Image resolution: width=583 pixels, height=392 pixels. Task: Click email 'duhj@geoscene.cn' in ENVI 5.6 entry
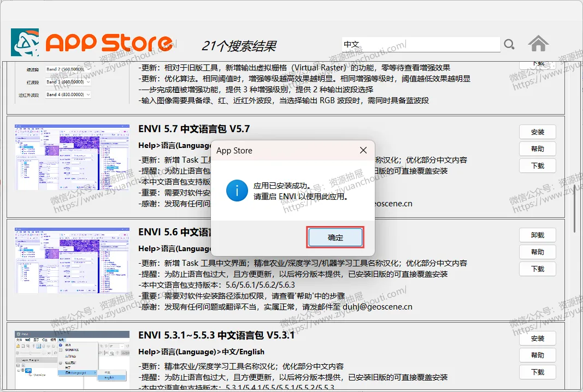point(377,307)
